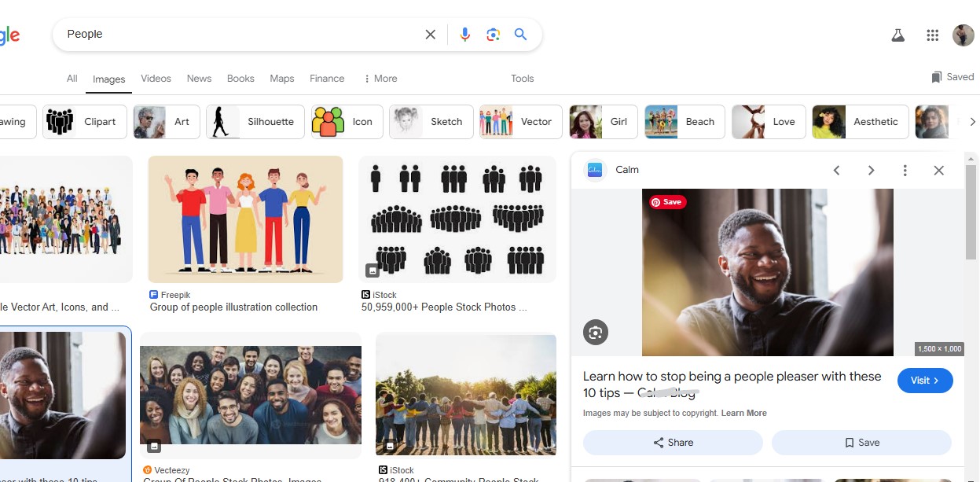Image resolution: width=980 pixels, height=482 pixels.
Task: Open your account profile avatar
Action: tap(963, 35)
